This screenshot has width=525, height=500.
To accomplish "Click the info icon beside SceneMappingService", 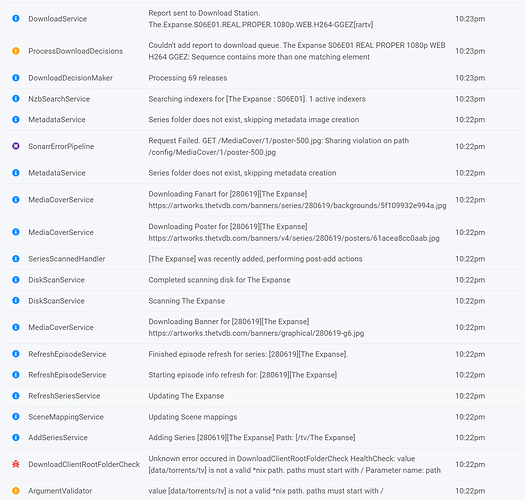I will [16, 416].
